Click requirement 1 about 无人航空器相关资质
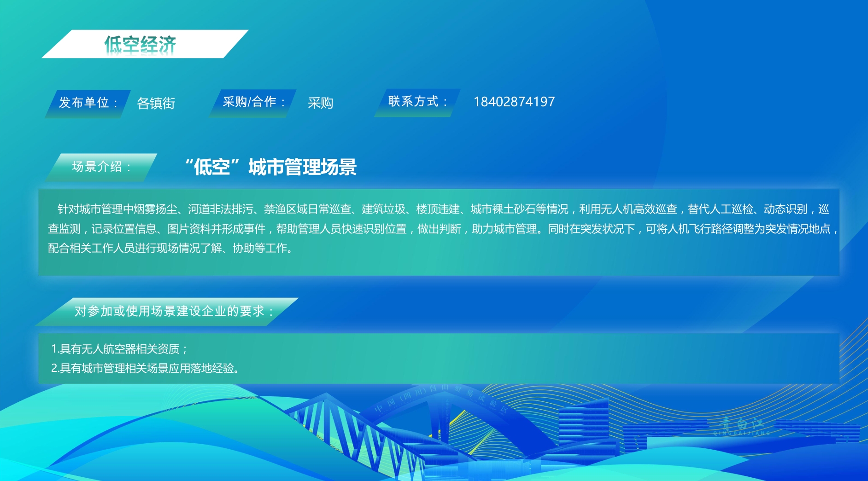Screen dimensions: 868x481 pos(119,349)
